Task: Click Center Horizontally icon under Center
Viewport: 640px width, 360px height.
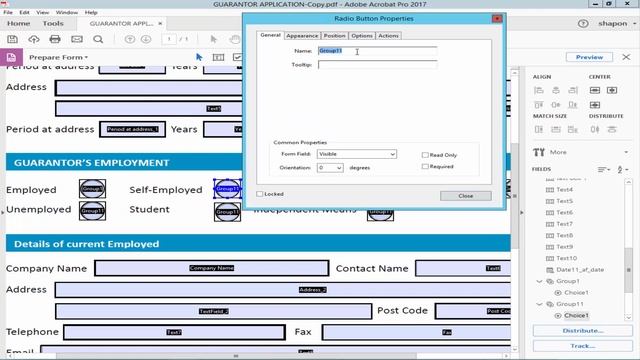Action: 612,90
